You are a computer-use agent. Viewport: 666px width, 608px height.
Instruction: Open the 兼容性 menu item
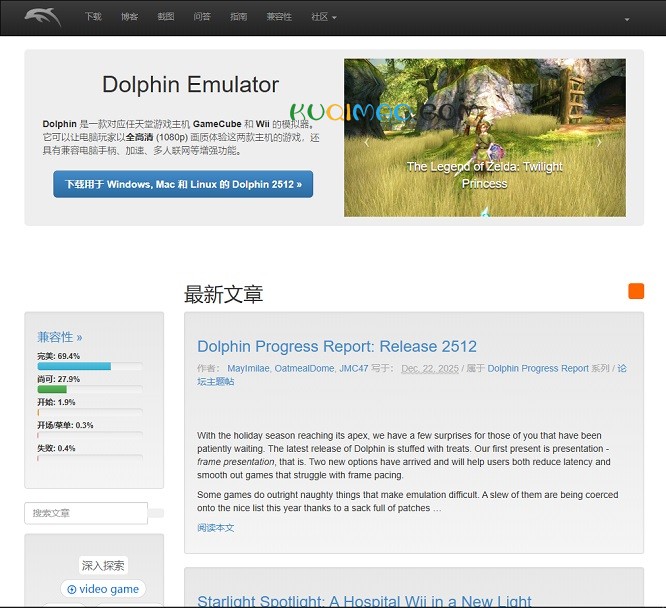(279, 17)
